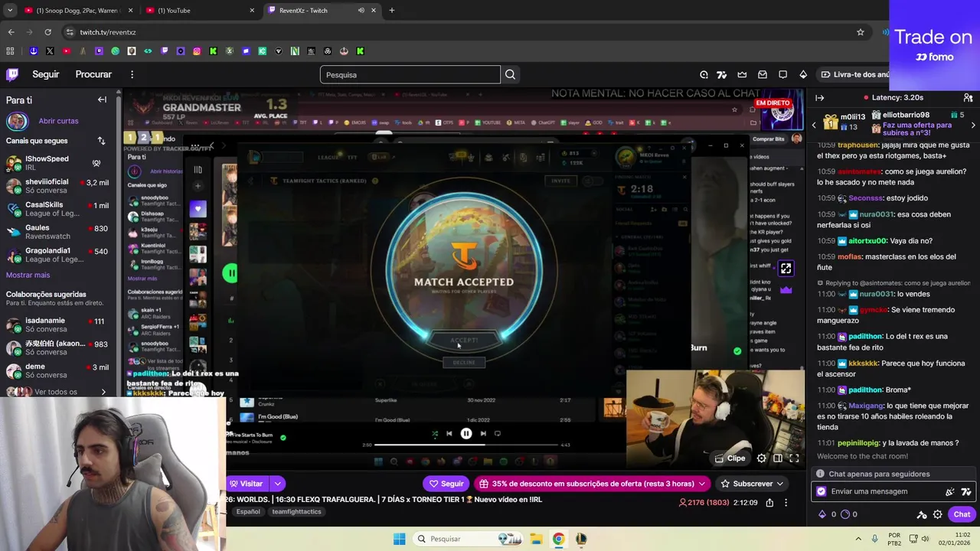Expand Mostrar mais in sidebar

pos(28,275)
